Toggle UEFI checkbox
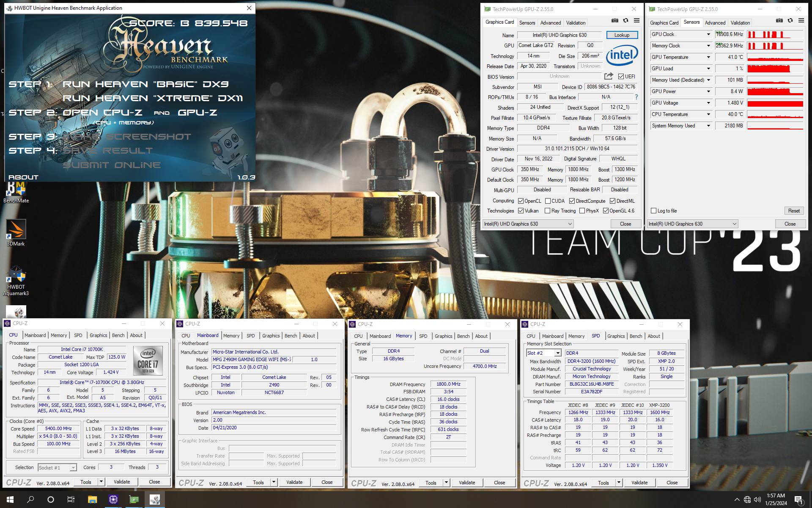812x508 pixels. 621,77
